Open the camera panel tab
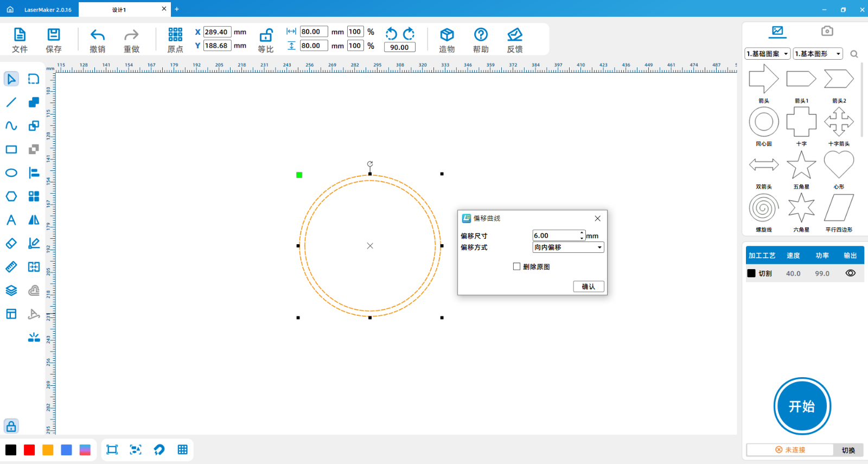Viewport: 868px width, 464px height. (x=827, y=31)
